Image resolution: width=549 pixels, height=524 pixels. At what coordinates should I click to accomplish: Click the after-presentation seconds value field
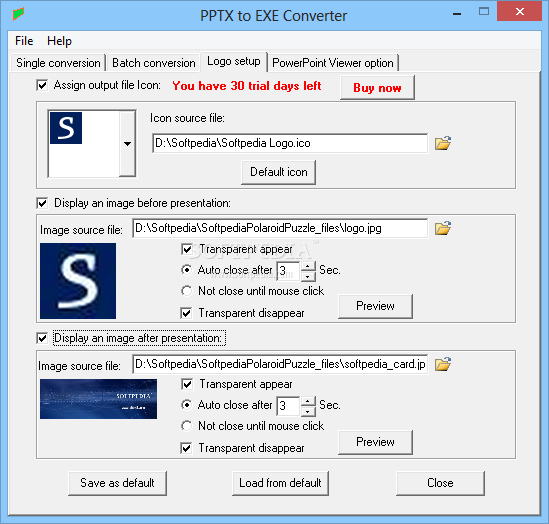(288, 406)
